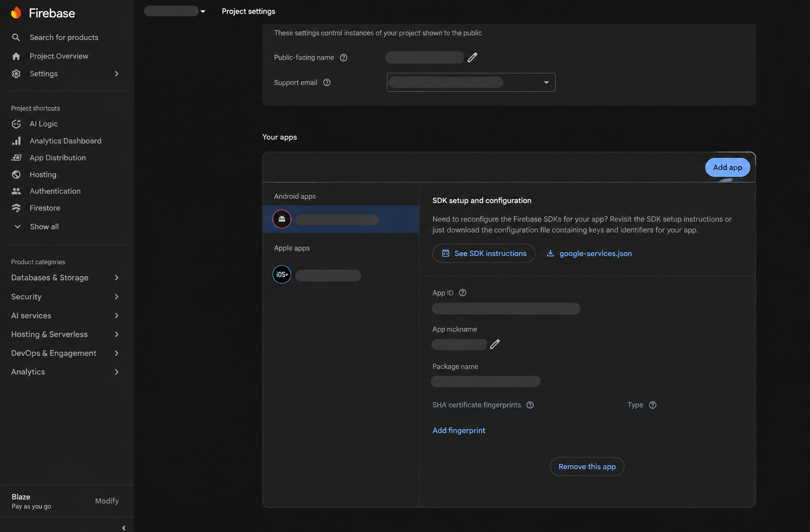The width and height of the screenshot is (810, 532).
Task: Select the Apple app list entry
Action: point(341,274)
